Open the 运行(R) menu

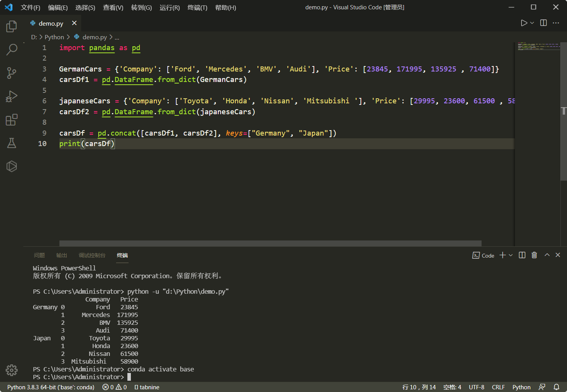[x=170, y=7]
